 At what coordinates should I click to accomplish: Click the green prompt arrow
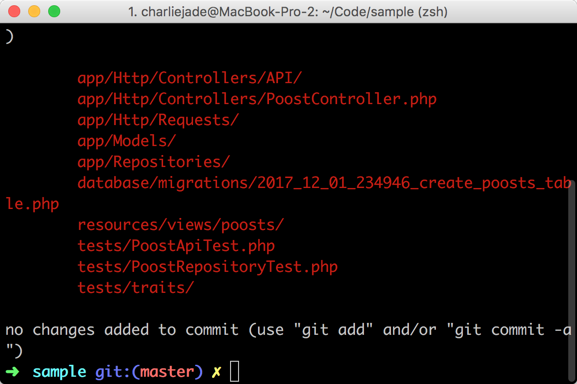[x=13, y=371]
